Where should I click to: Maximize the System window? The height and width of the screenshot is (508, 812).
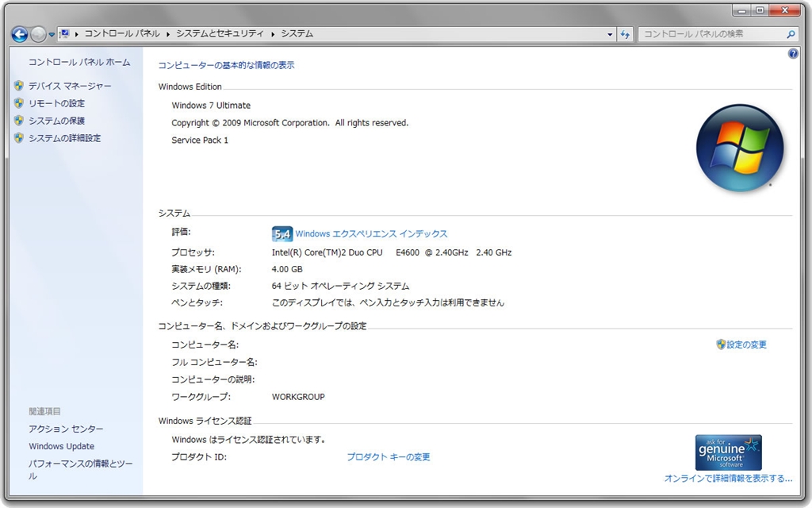(x=760, y=10)
